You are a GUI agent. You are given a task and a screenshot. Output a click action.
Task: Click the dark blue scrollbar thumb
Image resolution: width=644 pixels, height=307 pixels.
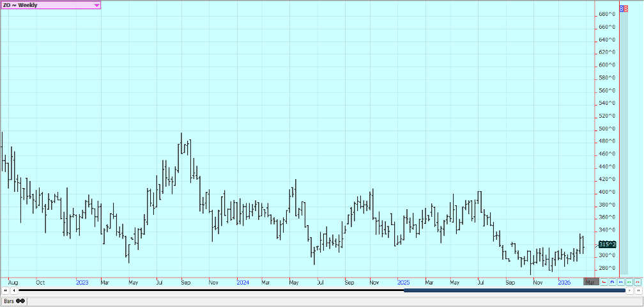click(514, 291)
